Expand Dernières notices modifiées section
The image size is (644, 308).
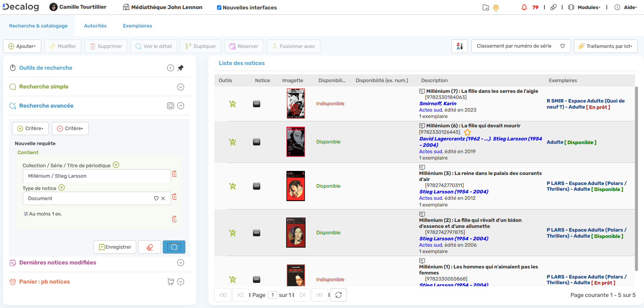pos(180,263)
